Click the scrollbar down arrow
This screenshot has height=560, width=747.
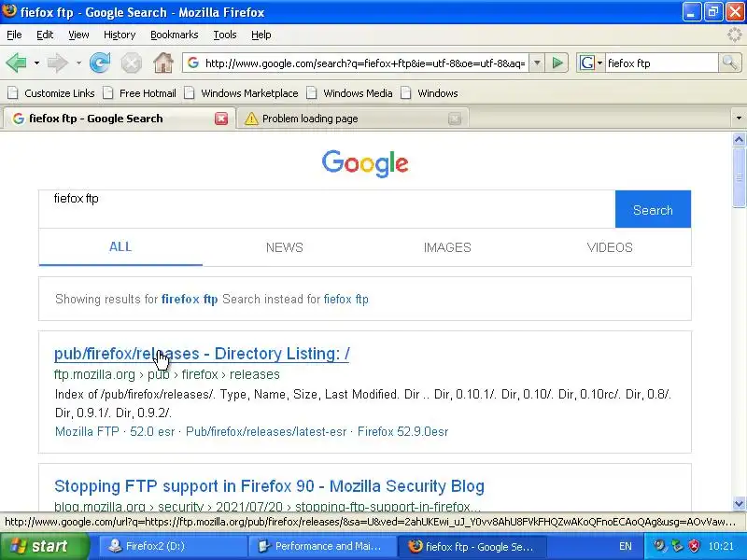739,503
